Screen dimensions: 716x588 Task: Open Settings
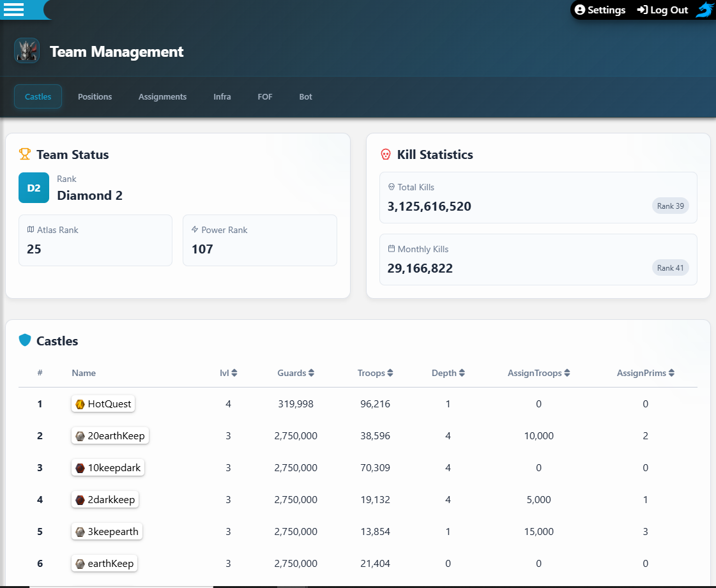tap(600, 10)
